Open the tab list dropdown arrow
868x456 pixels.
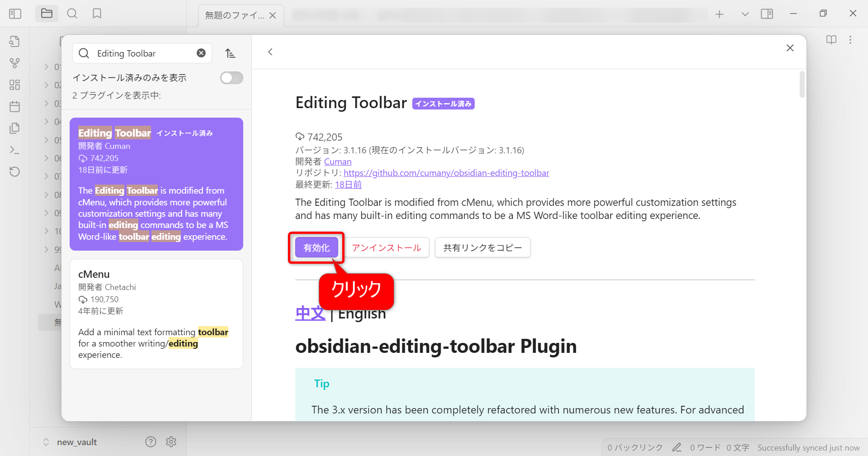(745, 14)
